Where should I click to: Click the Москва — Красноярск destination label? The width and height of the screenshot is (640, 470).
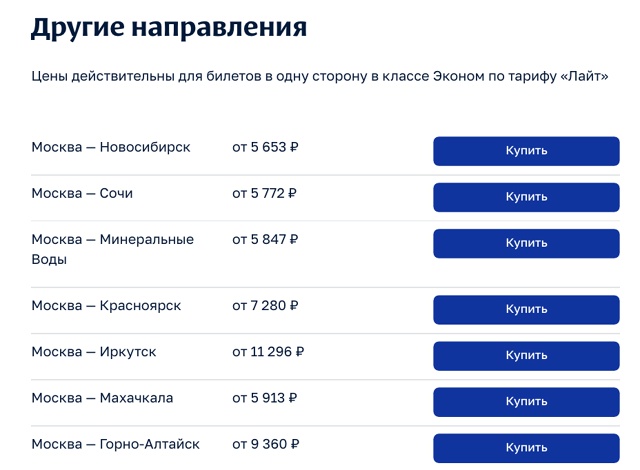tap(106, 305)
